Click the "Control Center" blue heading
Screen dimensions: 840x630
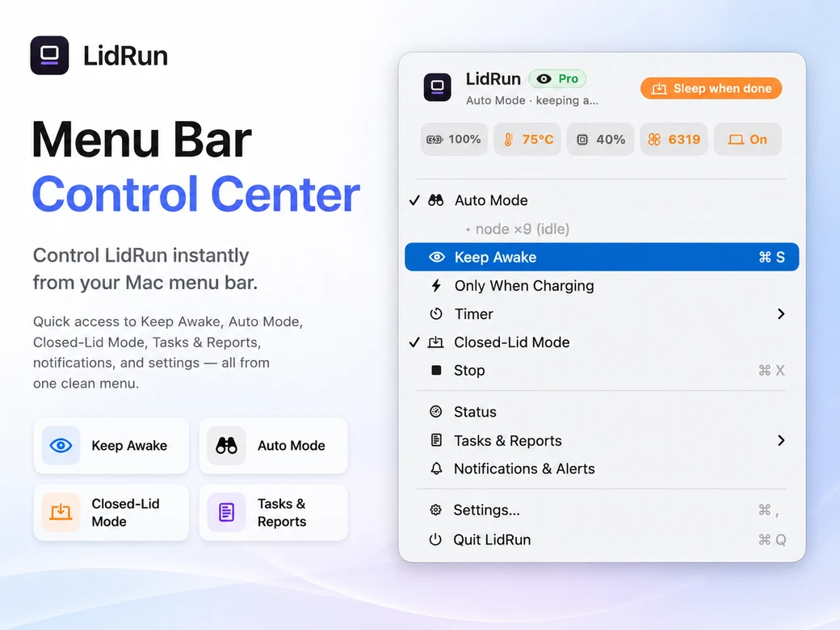(x=196, y=194)
